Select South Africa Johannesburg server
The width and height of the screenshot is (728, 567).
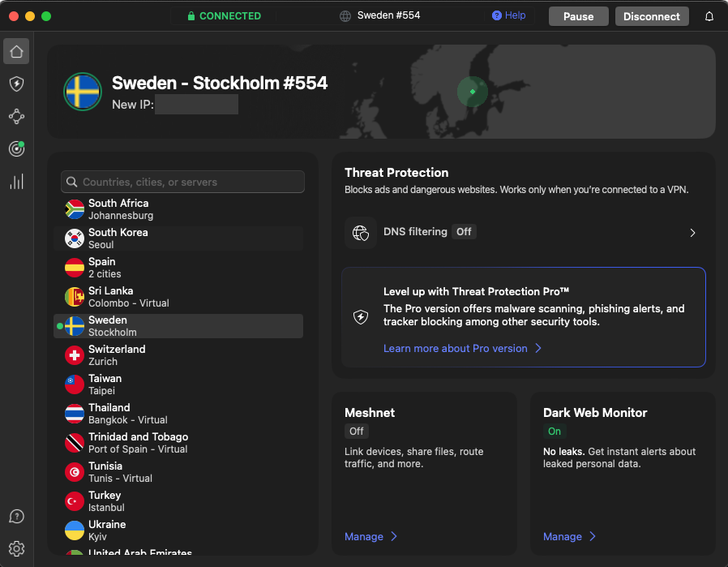178,209
